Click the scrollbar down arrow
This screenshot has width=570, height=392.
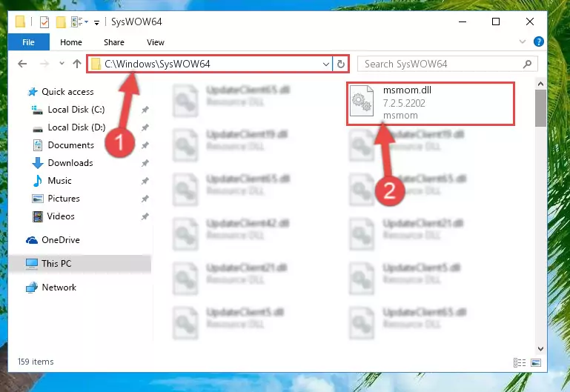pyautogui.click(x=540, y=349)
